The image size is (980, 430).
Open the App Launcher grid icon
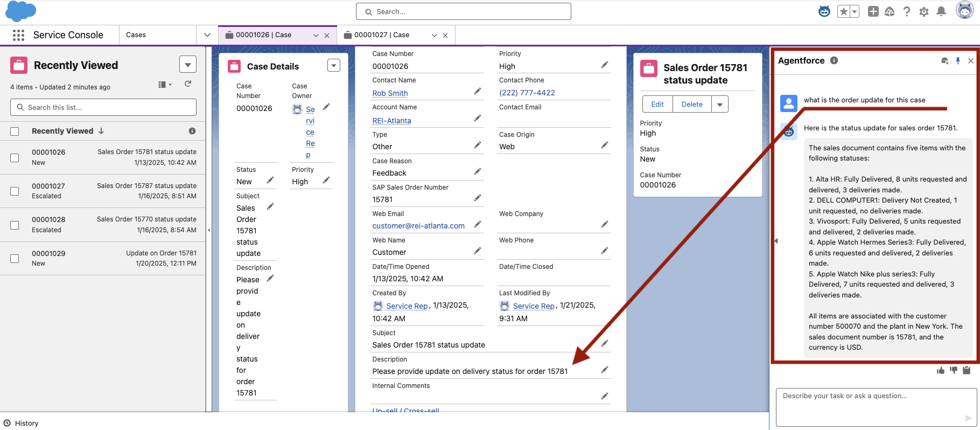point(18,35)
